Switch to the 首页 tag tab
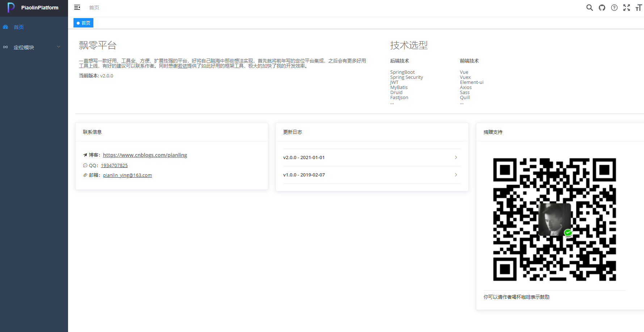This screenshot has width=644, height=332. pyautogui.click(x=84, y=23)
